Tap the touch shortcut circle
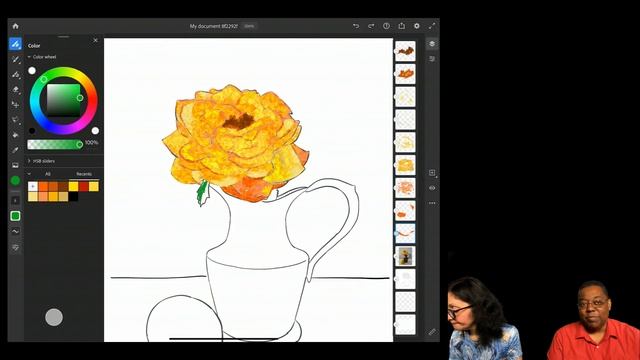The image size is (640, 360). pos(54,317)
